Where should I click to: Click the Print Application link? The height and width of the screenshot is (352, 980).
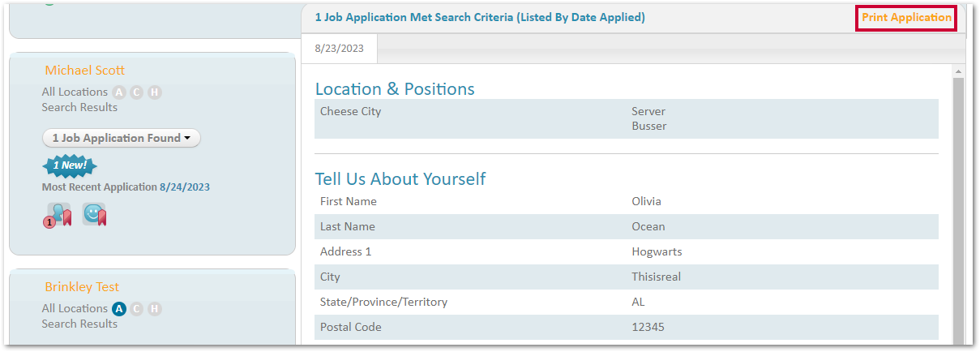906,17
